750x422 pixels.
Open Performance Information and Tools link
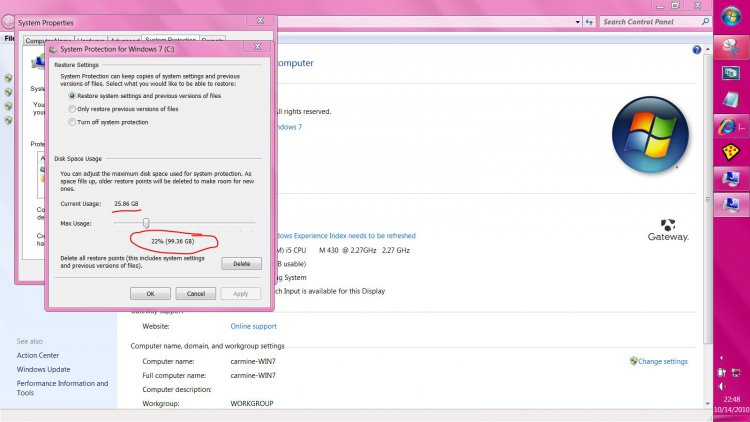click(x=62, y=388)
